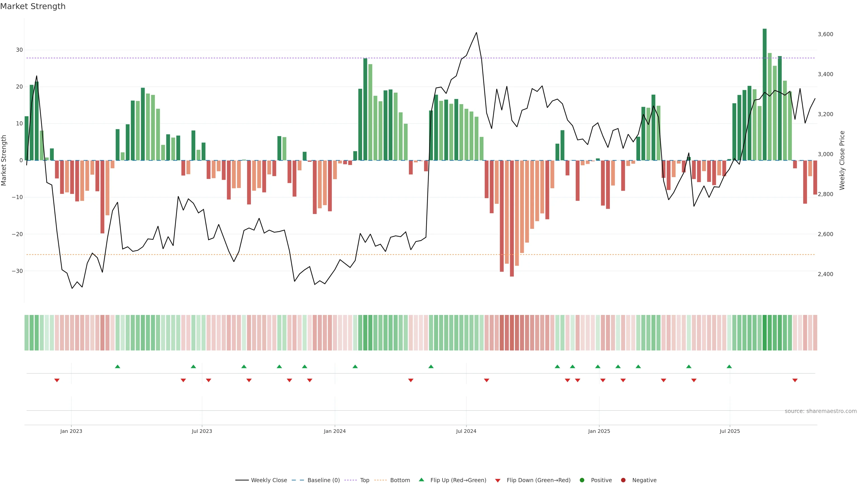Click the source sharemaestro.com text
The width and height of the screenshot is (868, 488).
(821, 411)
